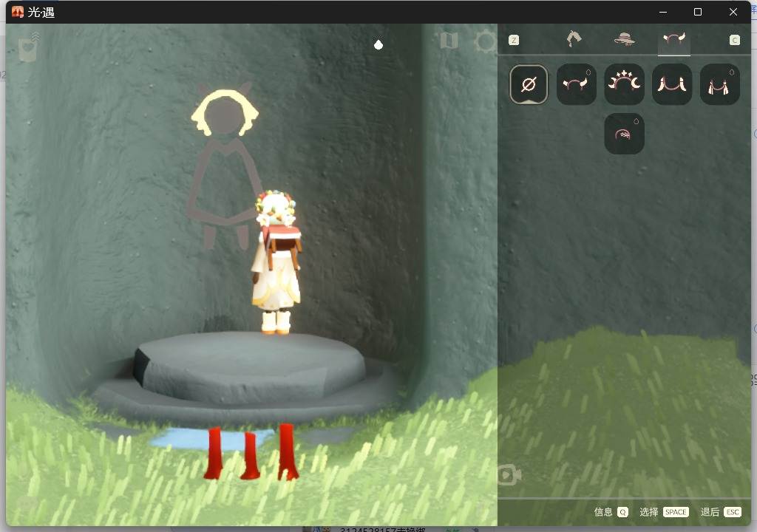Go to previous category with Z key icon

[514, 40]
